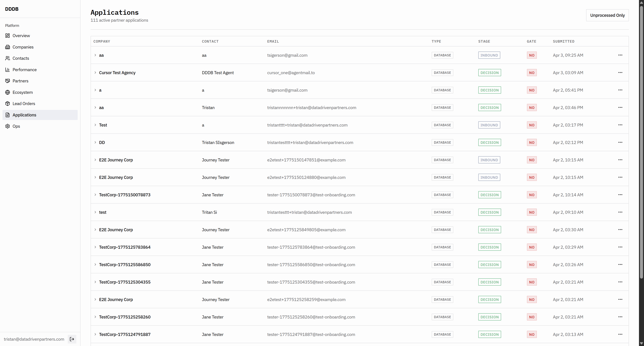This screenshot has height=346, width=644.
Task: Open actions menu for Cursor Test Agency row
Action: pyautogui.click(x=620, y=72)
